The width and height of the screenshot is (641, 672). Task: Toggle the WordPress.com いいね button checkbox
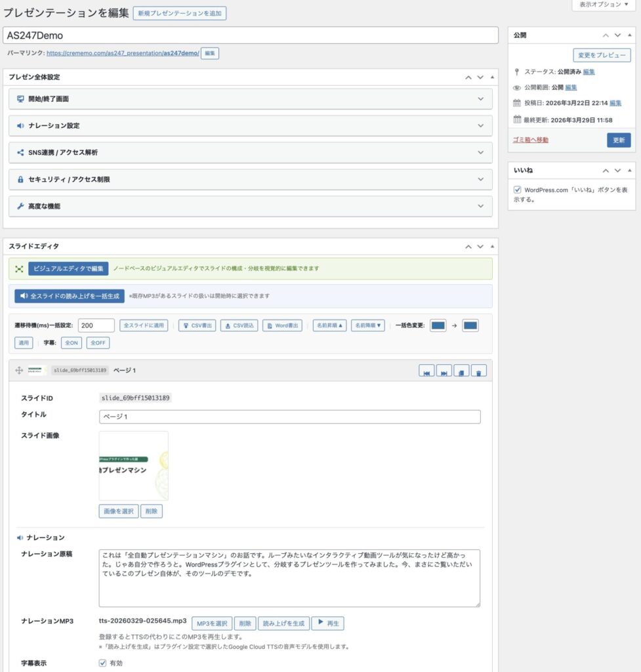(x=518, y=190)
